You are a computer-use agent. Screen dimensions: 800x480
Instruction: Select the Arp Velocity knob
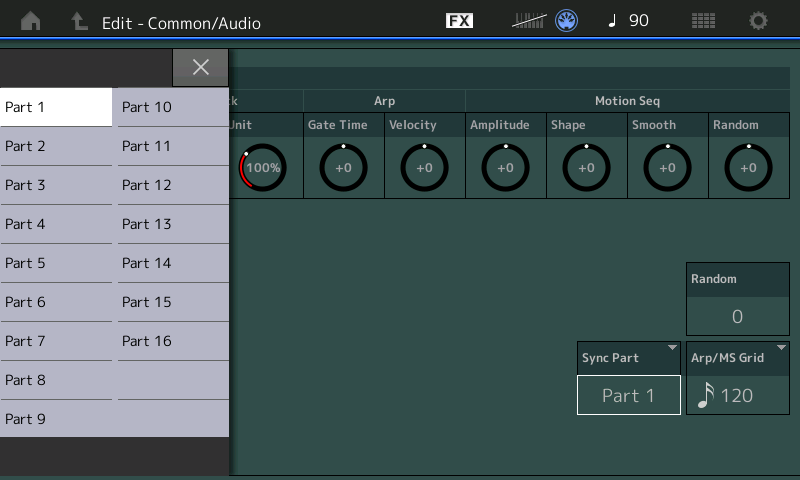tap(424, 168)
